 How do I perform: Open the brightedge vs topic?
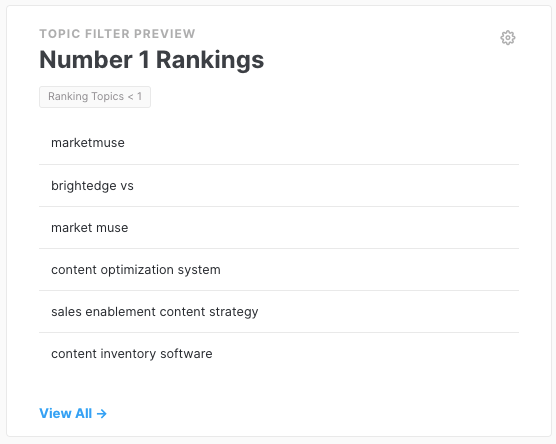(x=279, y=185)
